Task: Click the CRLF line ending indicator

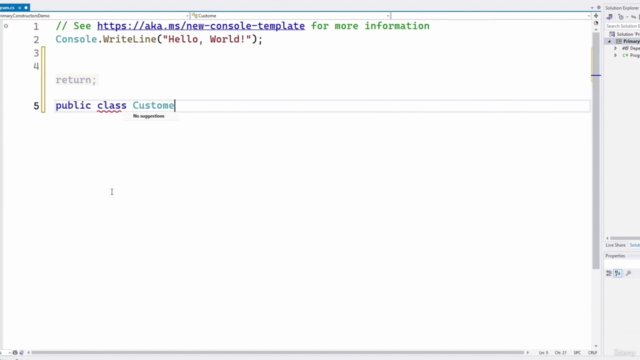Action: coord(592,353)
